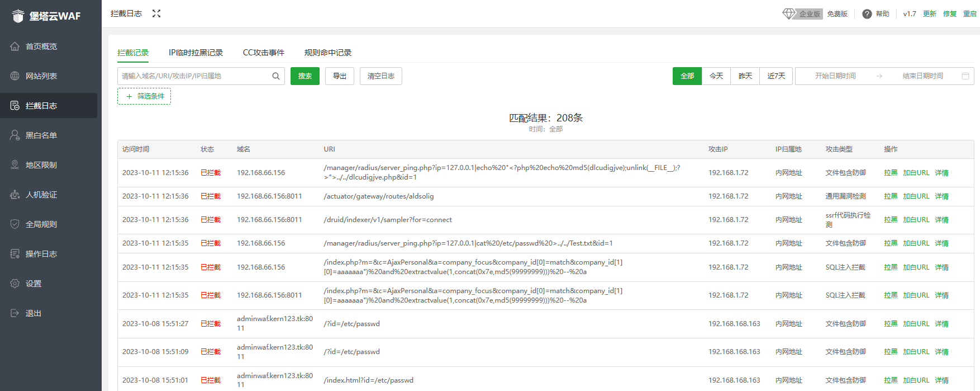Switch to 规则命中记录 tab
The width and height of the screenshot is (980, 391).
328,53
